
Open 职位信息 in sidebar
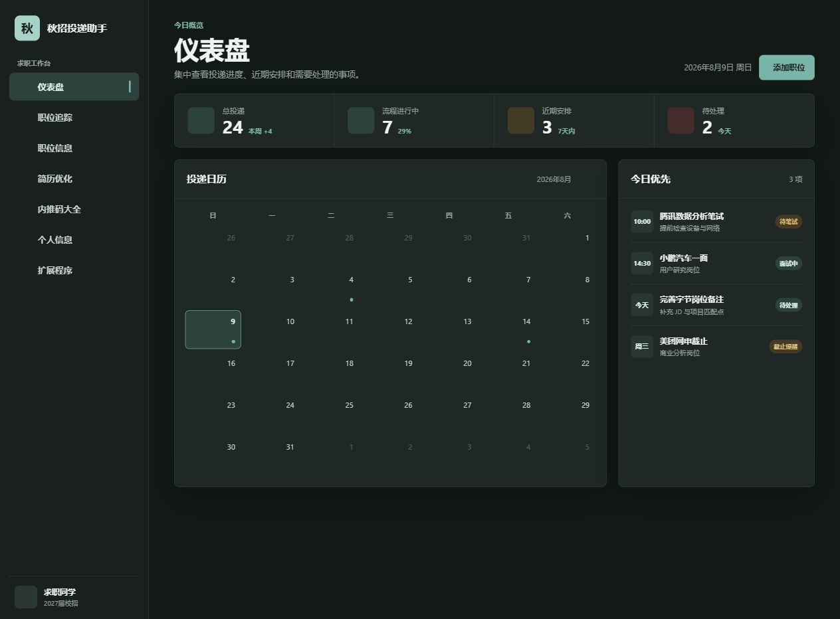pyautogui.click(x=74, y=148)
